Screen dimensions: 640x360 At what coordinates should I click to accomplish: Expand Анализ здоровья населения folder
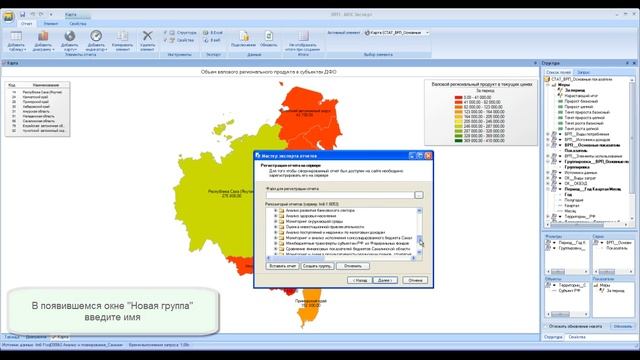(x=276, y=216)
